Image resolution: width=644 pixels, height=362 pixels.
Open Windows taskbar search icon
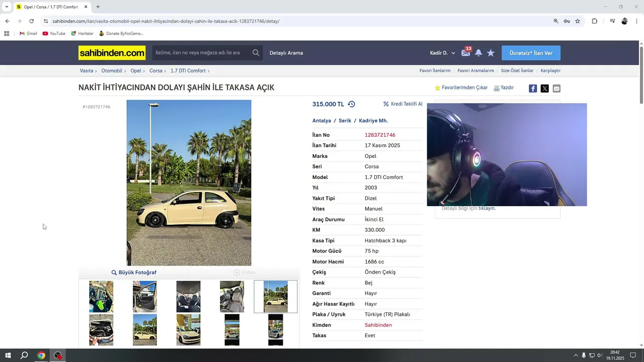24,355
